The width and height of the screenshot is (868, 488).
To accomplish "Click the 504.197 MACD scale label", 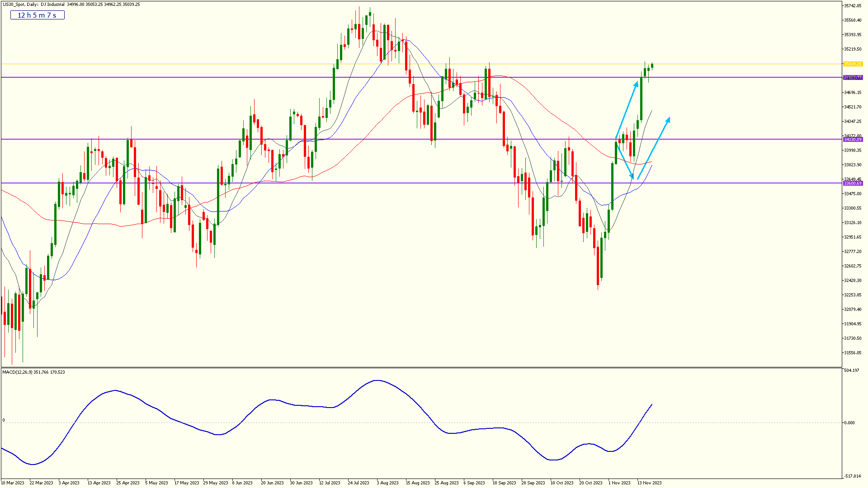I will point(851,371).
